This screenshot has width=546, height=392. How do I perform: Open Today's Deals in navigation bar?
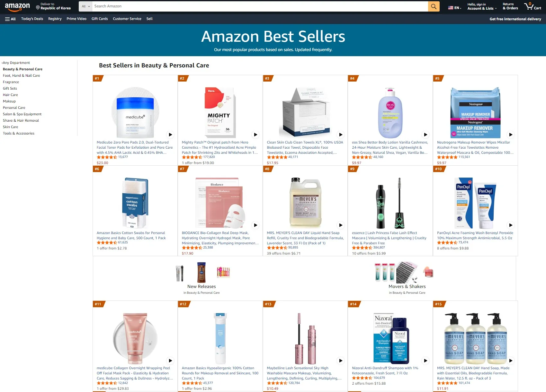pyautogui.click(x=32, y=19)
